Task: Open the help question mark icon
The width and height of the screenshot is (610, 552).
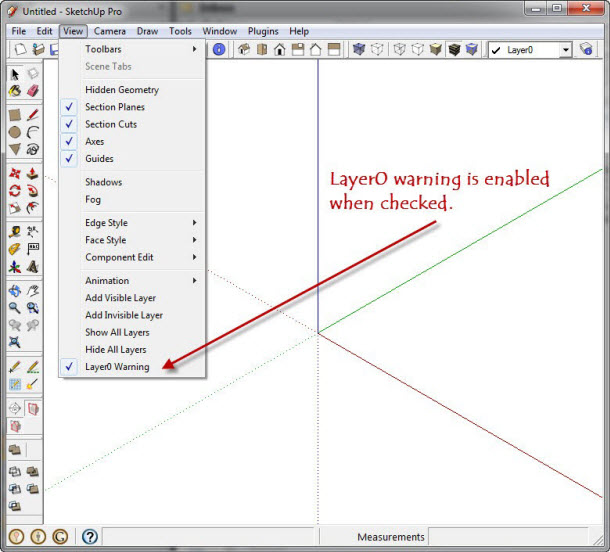Action: point(90,537)
